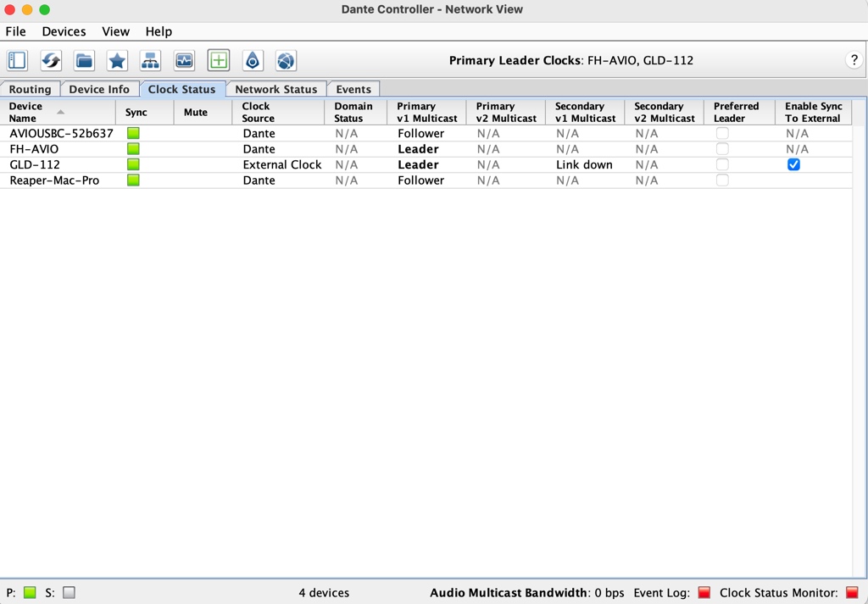
Task: Click the Clock Source column header
Action: coord(278,113)
